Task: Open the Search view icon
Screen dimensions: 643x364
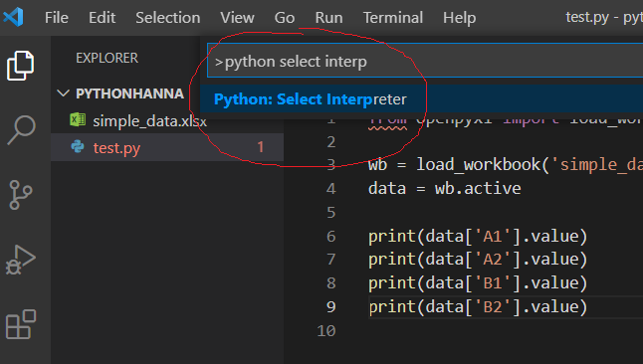Action: pyautogui.click(x=21, y=130)
